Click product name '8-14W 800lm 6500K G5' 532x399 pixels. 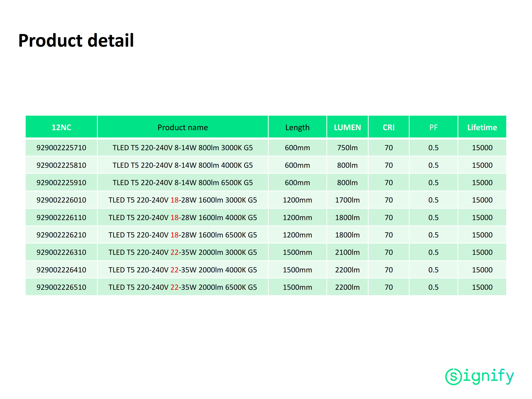(183, 182)
